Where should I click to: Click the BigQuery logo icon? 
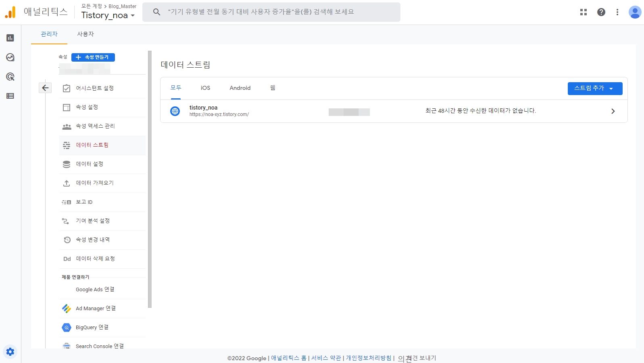pos(67,328)
